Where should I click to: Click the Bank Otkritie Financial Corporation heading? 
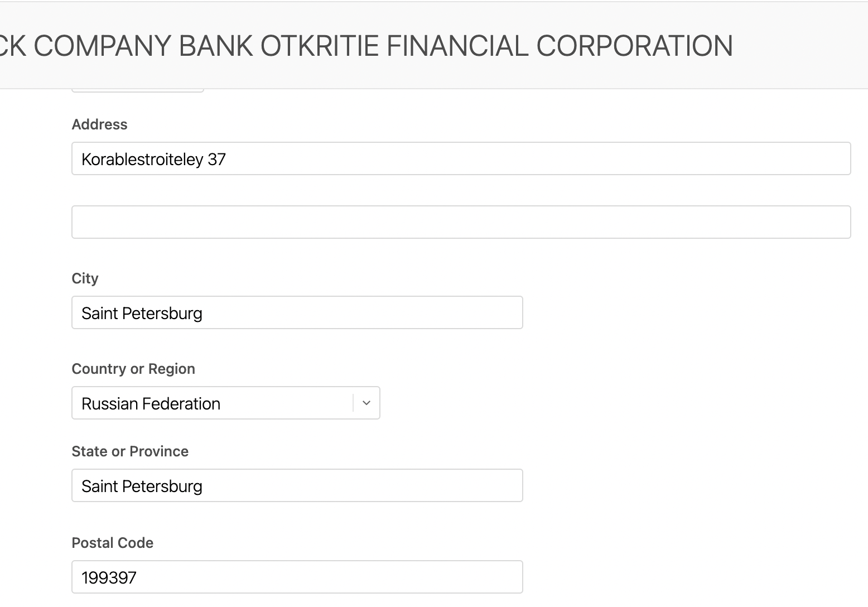(366, 46)
